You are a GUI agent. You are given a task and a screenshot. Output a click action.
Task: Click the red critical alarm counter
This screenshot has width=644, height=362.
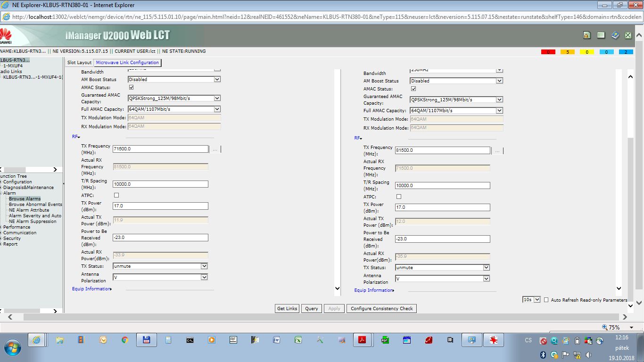[548, 52]
